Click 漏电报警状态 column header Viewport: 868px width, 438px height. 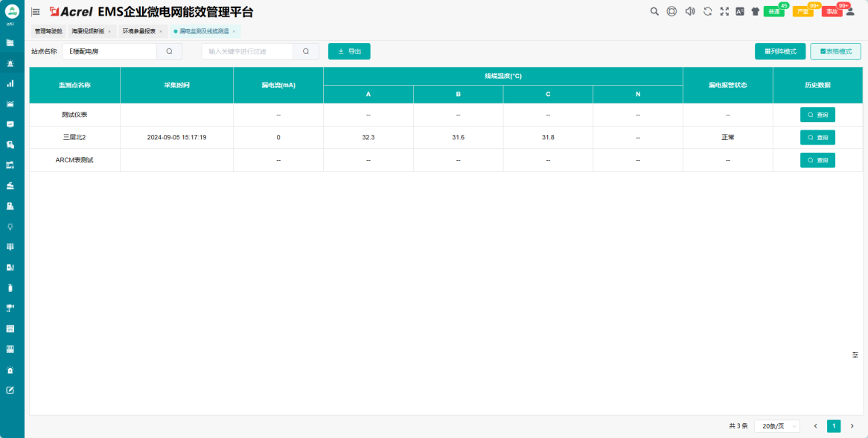(x=728, y=85)
